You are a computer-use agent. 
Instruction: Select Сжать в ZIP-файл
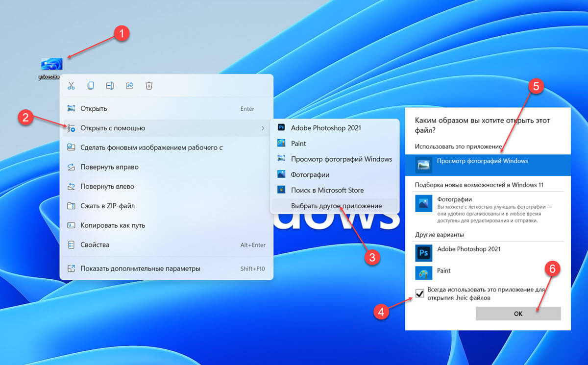167,206
